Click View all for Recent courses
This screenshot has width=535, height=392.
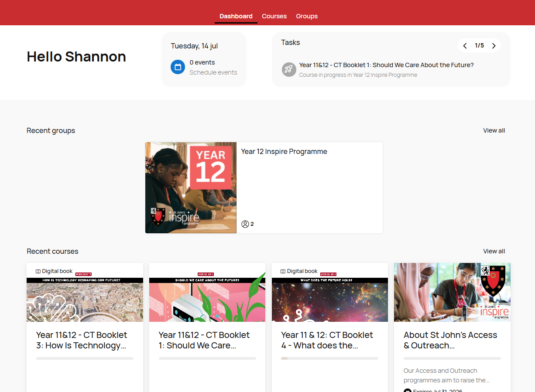(494, 251)
